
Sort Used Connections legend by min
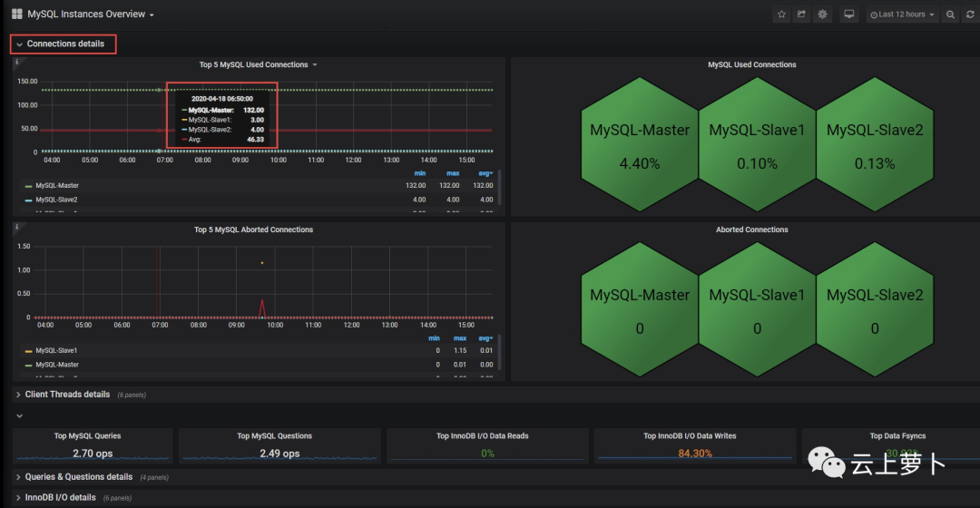pos(419,173)
